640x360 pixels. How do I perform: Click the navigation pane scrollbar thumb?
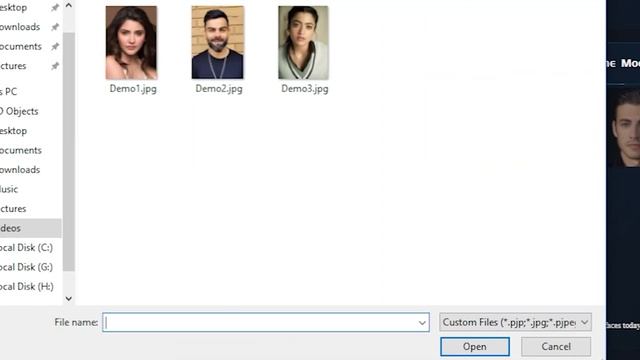point(69,152)
